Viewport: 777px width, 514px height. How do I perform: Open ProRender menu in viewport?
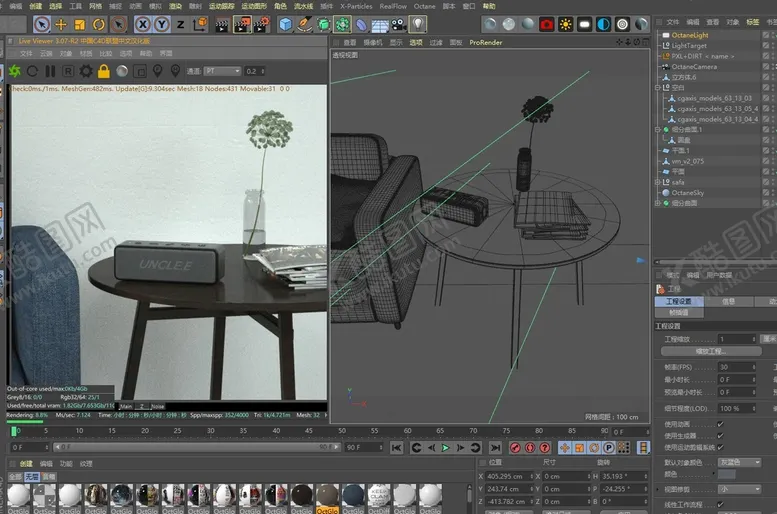click(486, 43)
